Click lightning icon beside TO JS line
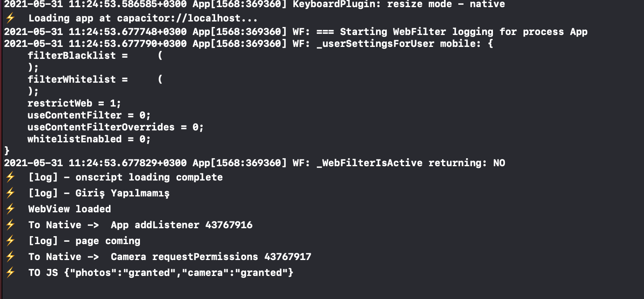644x299 pixels. pyautogui.click(x=10, y=272)
